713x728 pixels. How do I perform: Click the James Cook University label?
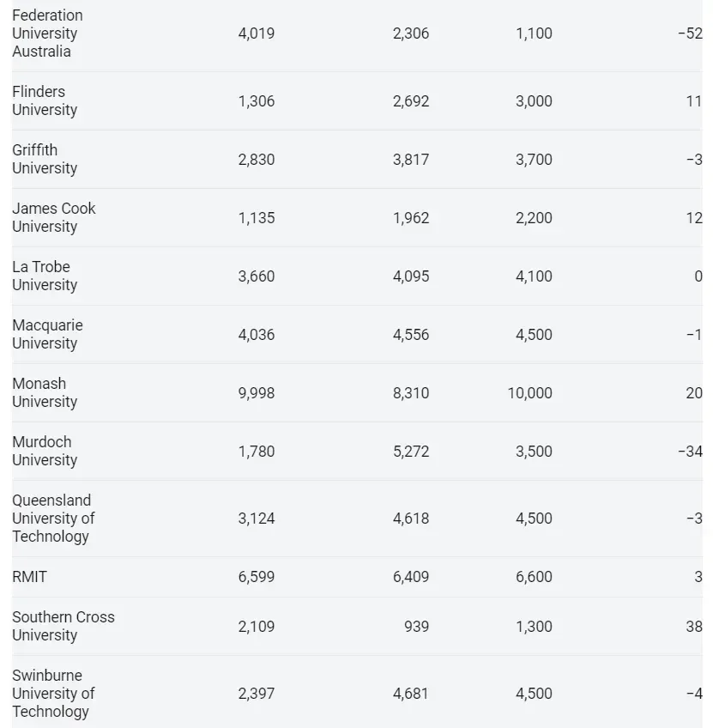(54, 217)
